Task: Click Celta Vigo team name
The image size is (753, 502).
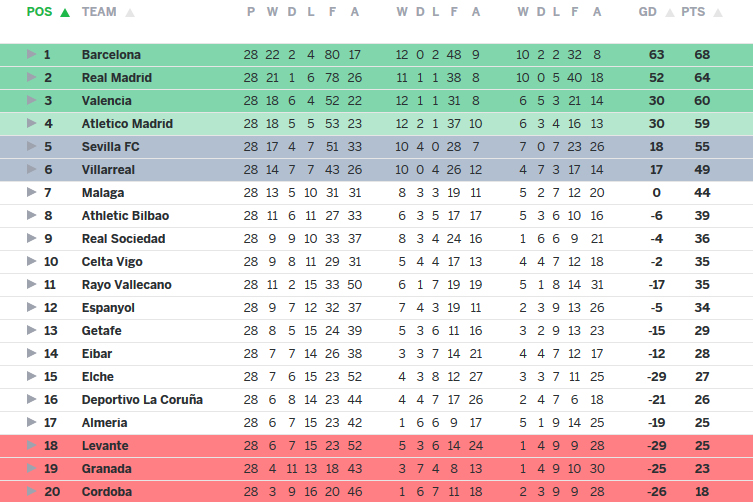Action: coord(112,262)
